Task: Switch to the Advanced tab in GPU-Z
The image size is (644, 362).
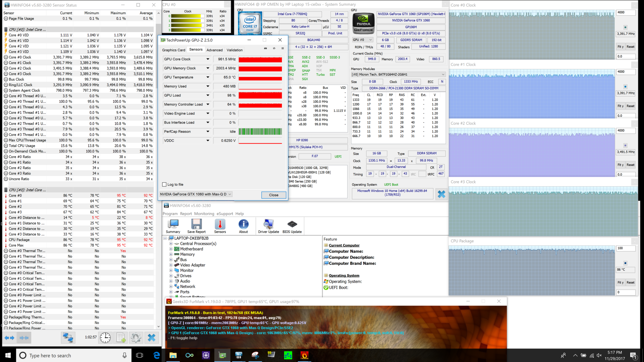Action: coord(215,50)
